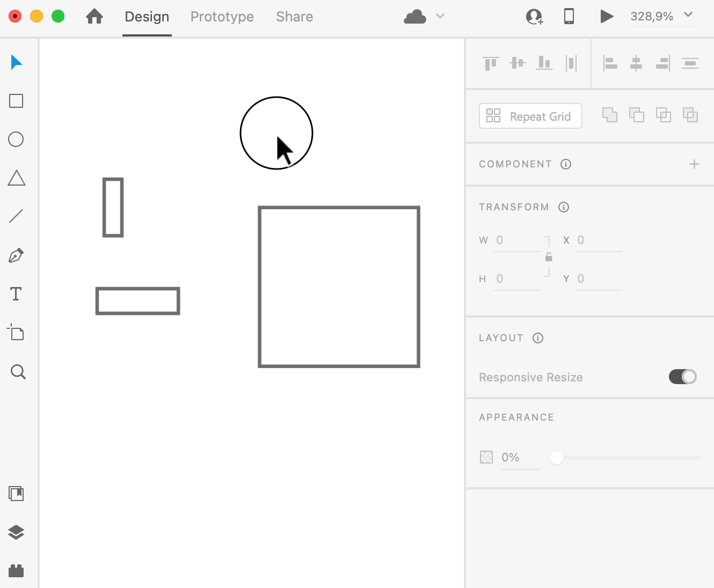Switch to the Design tab

pyautogui.click(x=147, y=17)
